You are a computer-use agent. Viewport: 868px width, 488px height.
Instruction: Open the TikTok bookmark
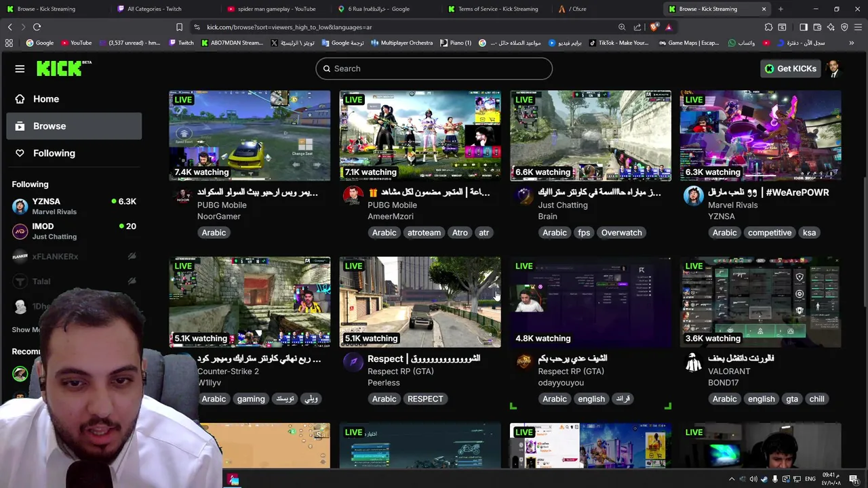pyautogui.click(x=618, y=43)
